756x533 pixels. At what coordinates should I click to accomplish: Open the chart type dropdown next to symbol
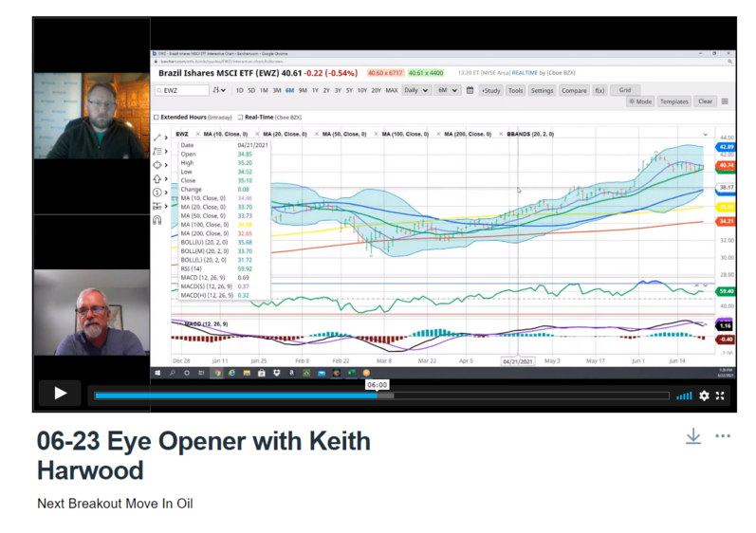click(x=219, y=90)
